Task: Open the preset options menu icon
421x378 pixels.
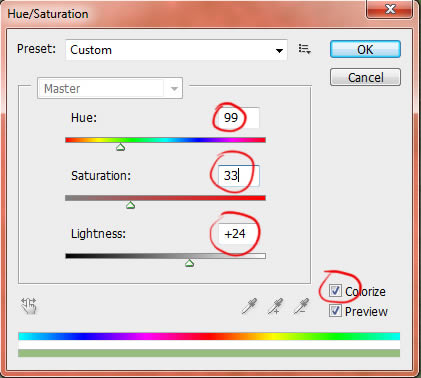Action: (304, 49)
